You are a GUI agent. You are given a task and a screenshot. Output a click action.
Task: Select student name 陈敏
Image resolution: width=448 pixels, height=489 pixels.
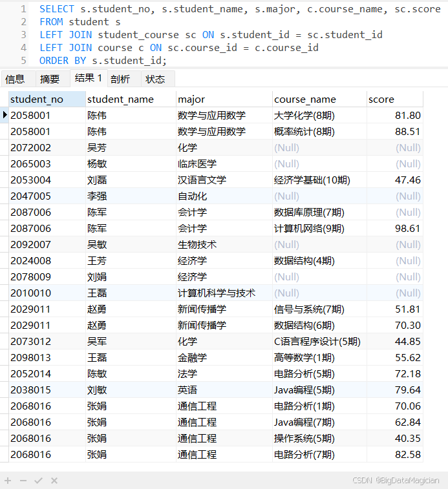coord(131,374)
